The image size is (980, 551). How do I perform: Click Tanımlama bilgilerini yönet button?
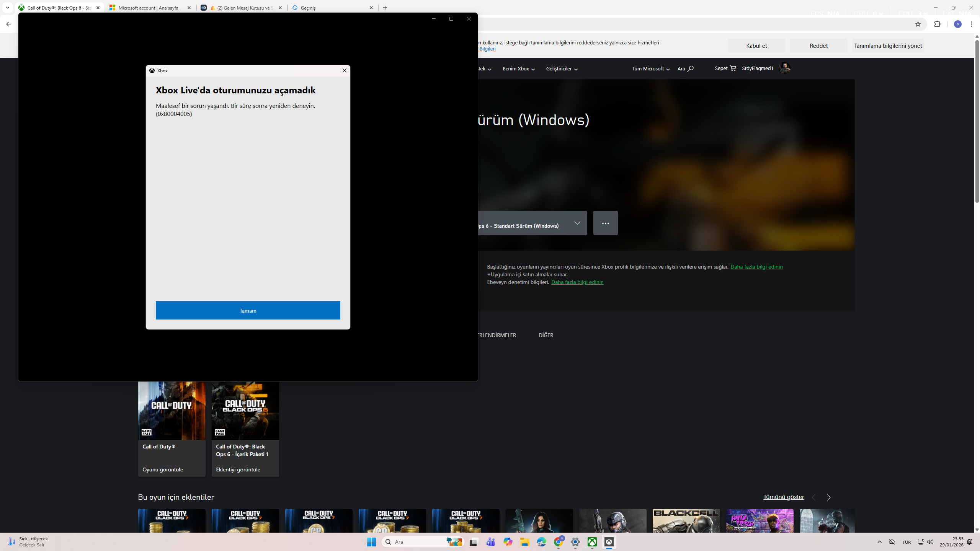coord(888,46)
